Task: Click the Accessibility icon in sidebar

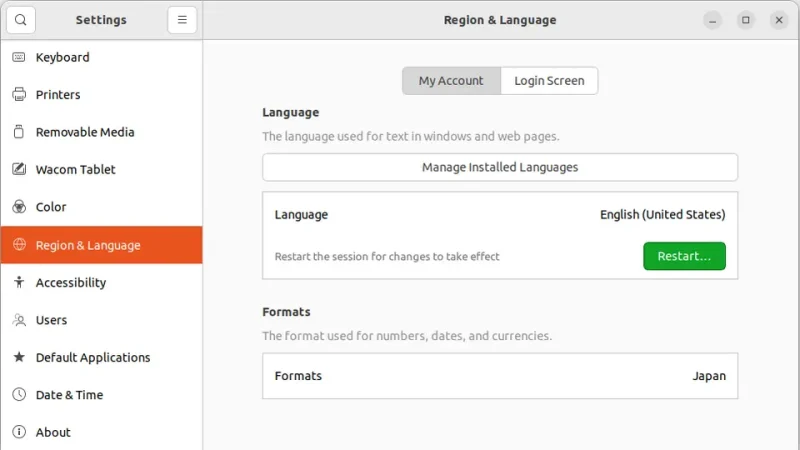Action: [19, 283]
